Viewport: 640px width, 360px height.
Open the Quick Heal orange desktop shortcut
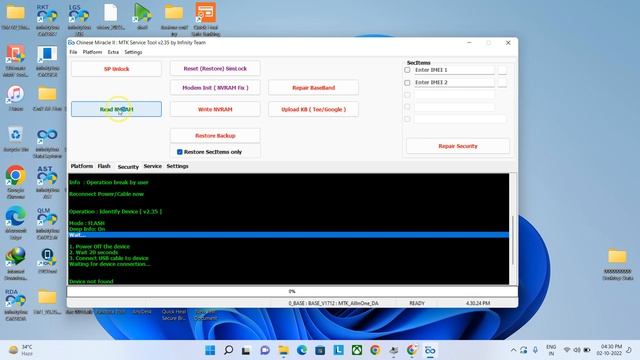206,19
